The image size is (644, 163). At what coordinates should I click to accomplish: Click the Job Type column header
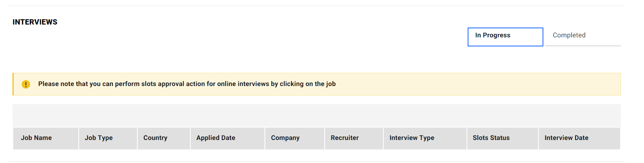coord(99,138)
